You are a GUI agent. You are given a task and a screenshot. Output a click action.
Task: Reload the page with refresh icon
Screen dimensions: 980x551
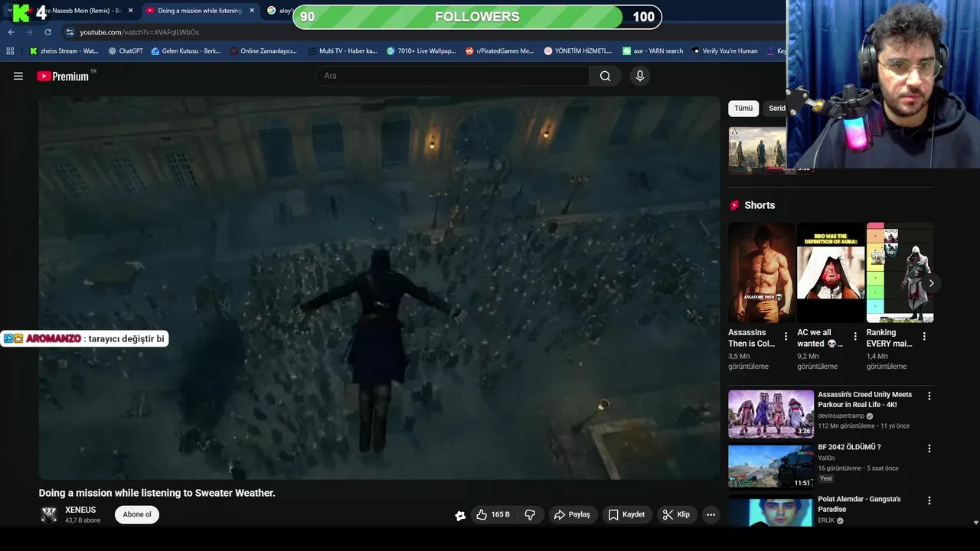(47, 32)
